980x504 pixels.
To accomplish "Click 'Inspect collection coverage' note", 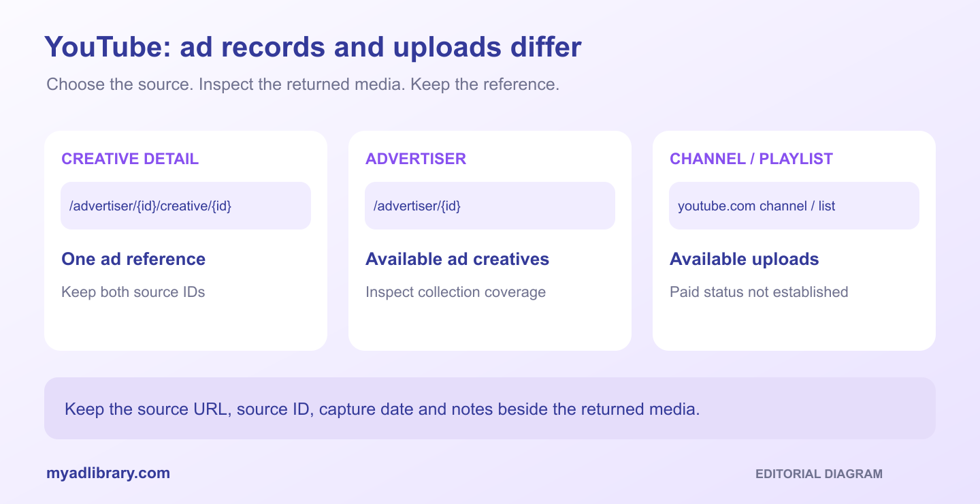I will point(456,292).
